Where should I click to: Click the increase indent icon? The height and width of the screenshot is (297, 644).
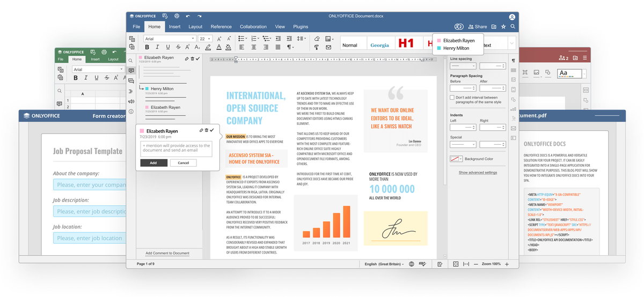coord(290,39)
